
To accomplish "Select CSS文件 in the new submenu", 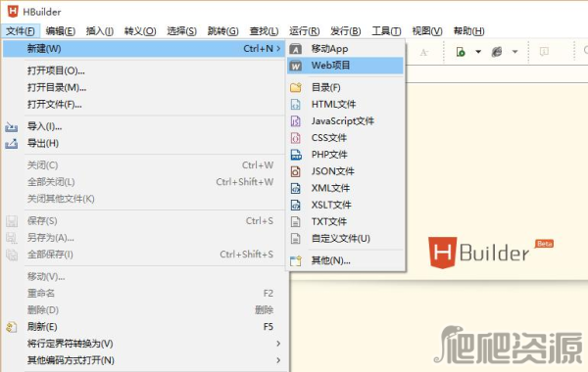I will coord(345,138).
